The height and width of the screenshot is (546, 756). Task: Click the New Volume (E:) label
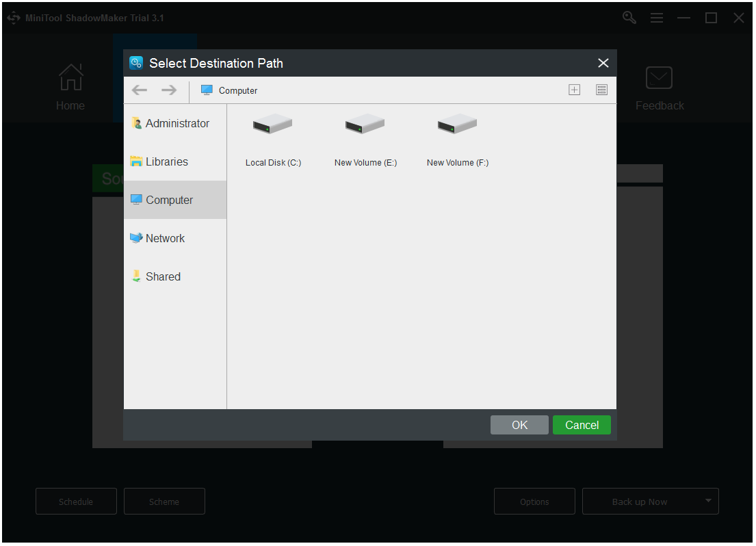pos(365,163)
